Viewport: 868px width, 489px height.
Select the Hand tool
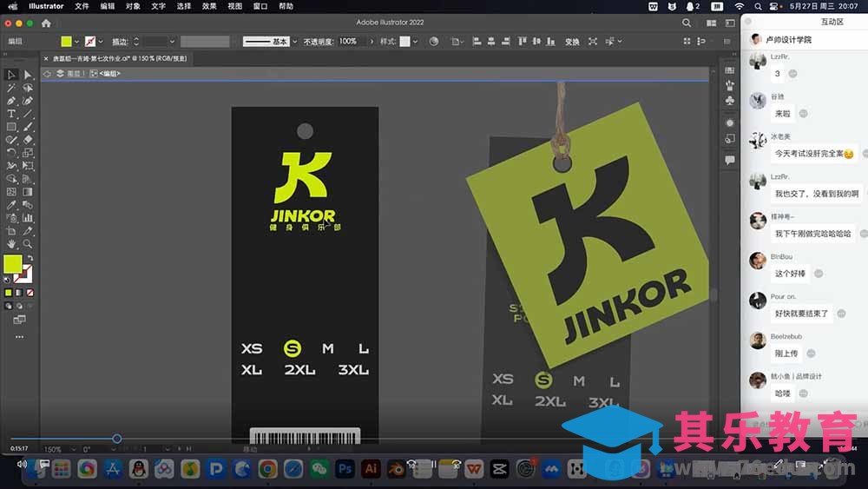(11, 244)
